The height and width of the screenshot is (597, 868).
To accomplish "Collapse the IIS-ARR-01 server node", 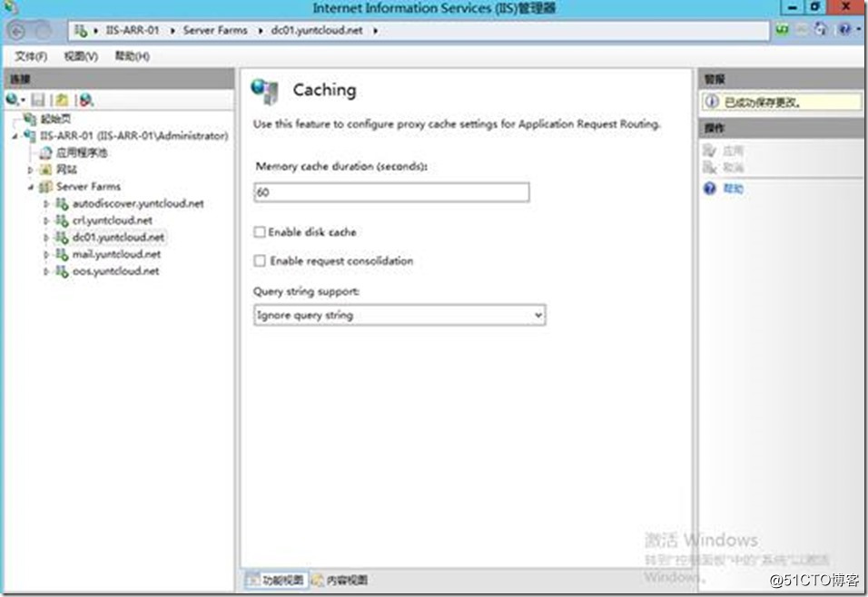I will coord(15,136).
